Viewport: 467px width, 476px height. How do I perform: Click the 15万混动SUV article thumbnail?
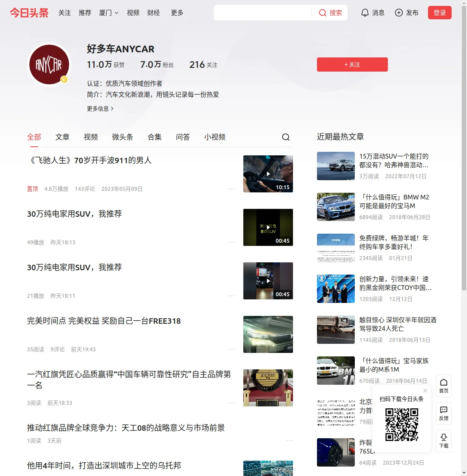click(x=336, y=166)
